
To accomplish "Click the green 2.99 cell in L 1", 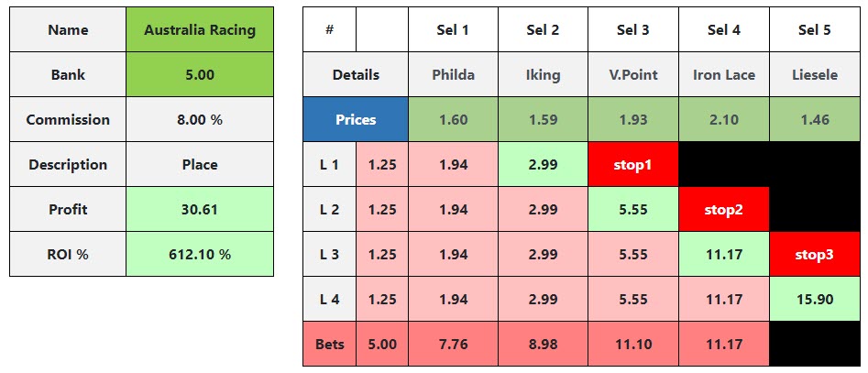I will pos(543,164).
